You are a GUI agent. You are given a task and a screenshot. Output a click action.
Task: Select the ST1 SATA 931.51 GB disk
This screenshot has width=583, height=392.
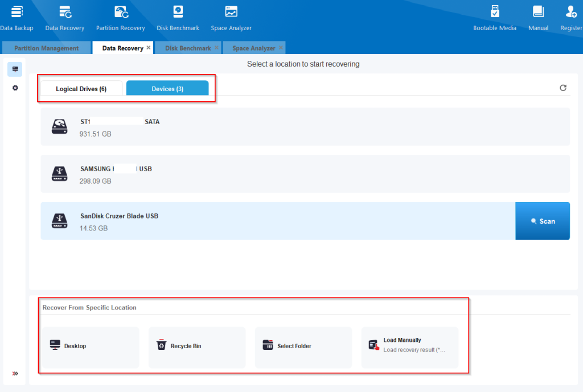click(305, 127)
